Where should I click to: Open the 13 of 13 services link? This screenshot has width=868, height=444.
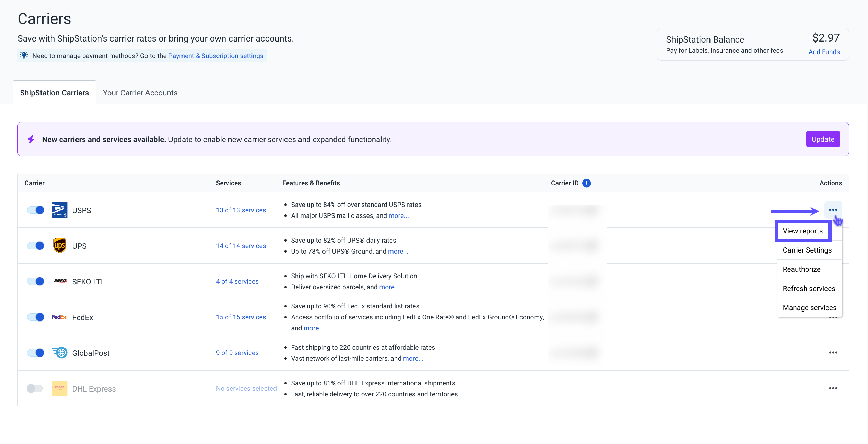(x=241, y=210)
